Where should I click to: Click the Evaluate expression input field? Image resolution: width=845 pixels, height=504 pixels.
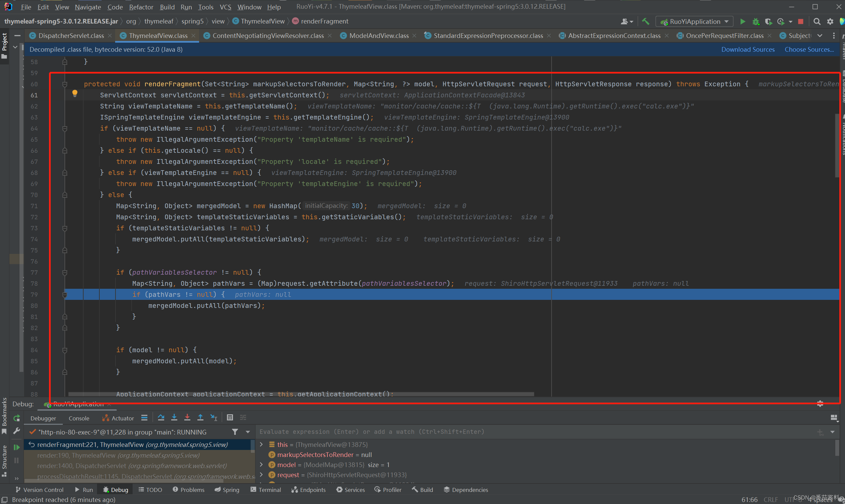tap(536, 432)
